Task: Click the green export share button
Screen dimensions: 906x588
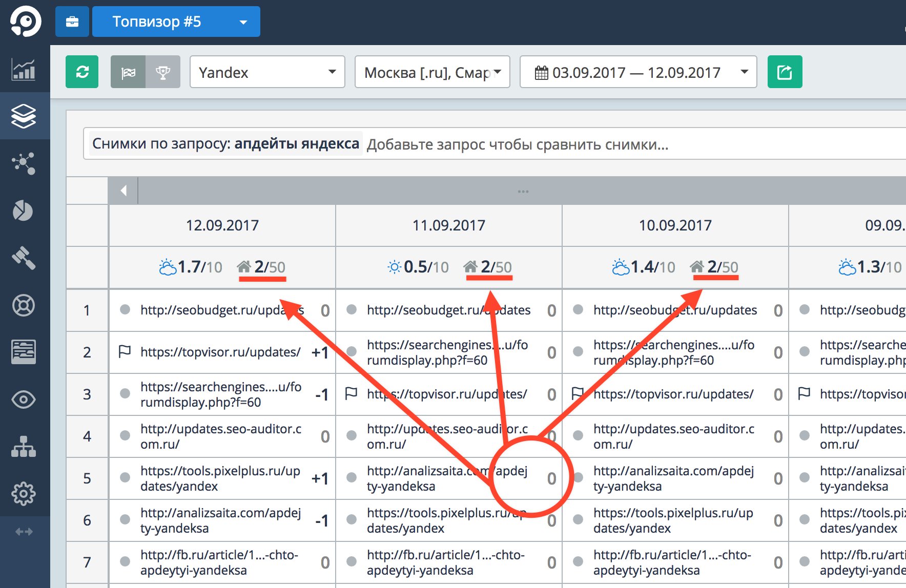Action: click(785, 72)
